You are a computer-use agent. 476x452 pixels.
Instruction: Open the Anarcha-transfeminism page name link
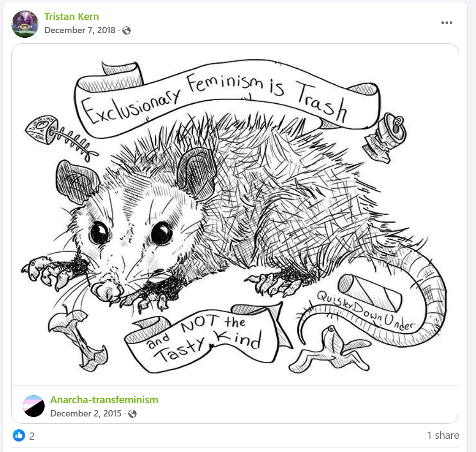pyautogui.click(x=104, y=400)
